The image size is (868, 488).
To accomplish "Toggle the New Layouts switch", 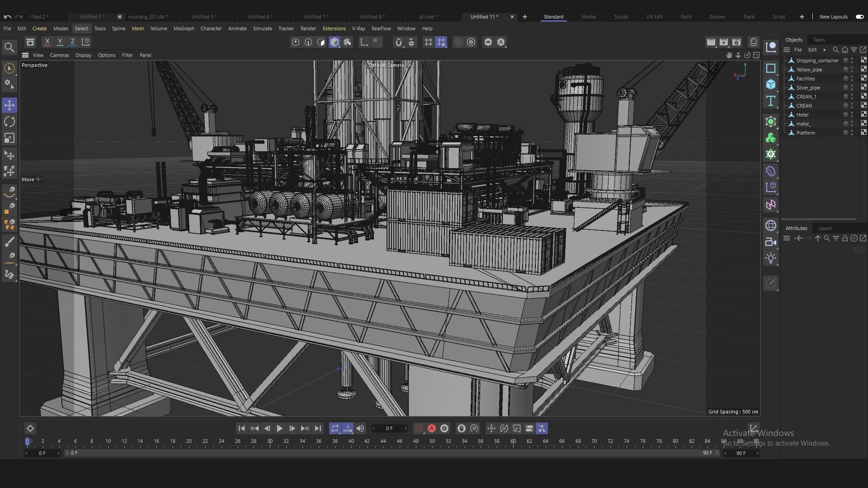I will tap(859, 17).
